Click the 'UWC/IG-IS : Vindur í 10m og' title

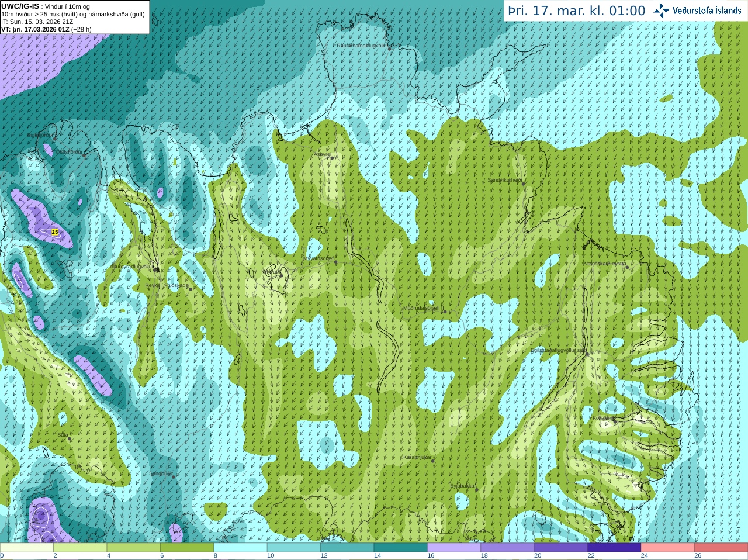45,6
